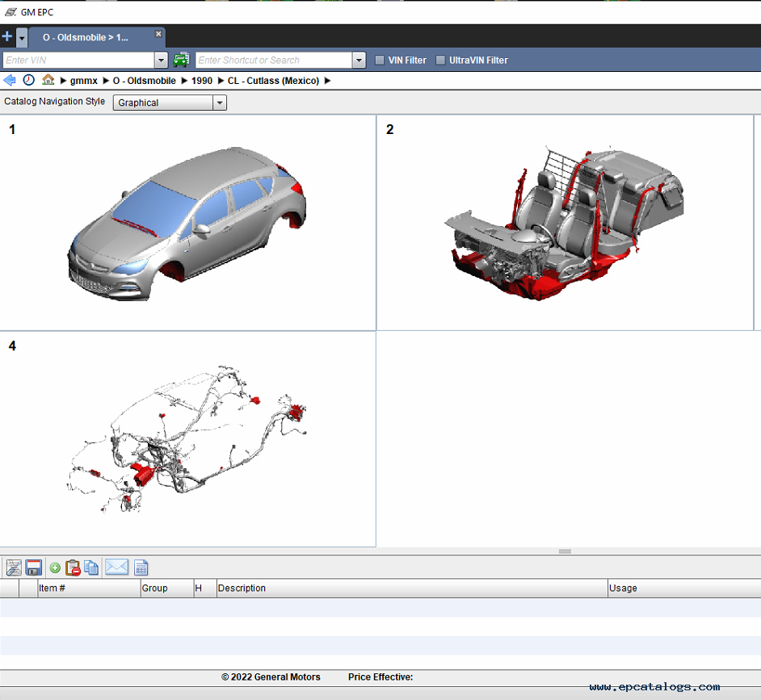Click the green plus add icon
The image size is (761, 700).
coord(55,568)
